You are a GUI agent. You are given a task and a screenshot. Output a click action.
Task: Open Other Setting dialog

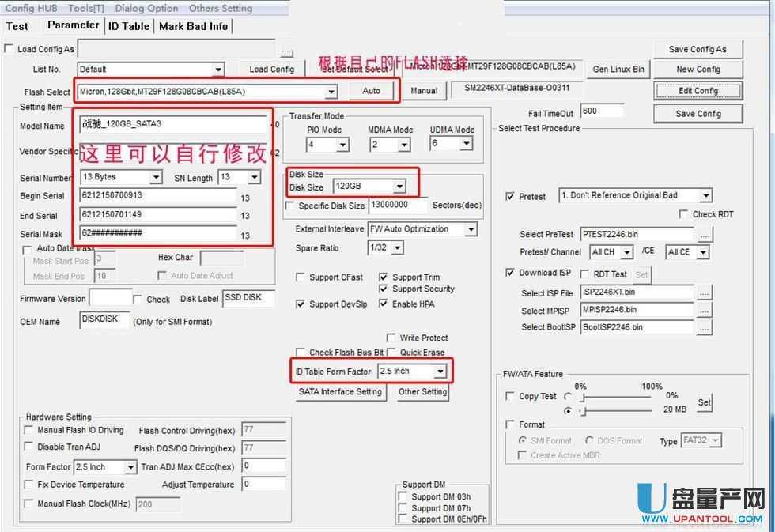tap(422, 392)
